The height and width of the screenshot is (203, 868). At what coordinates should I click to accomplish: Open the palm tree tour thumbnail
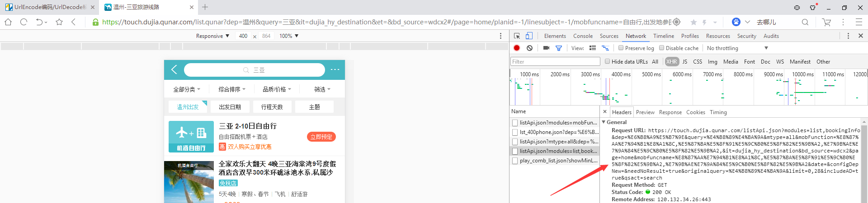point(189,182)
